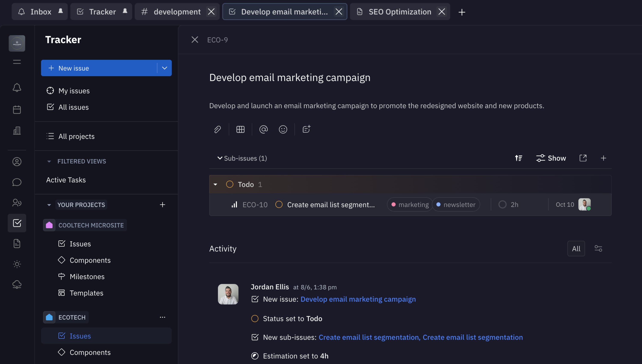
Task: Open the emoji picker on the issue
Action: pyautogui.click(x=283, y=129)
